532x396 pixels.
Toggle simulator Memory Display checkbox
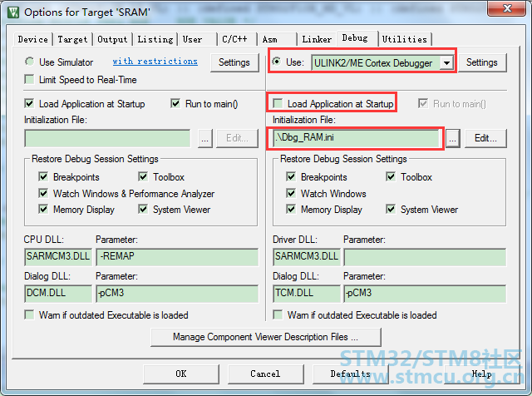[43, 209]
